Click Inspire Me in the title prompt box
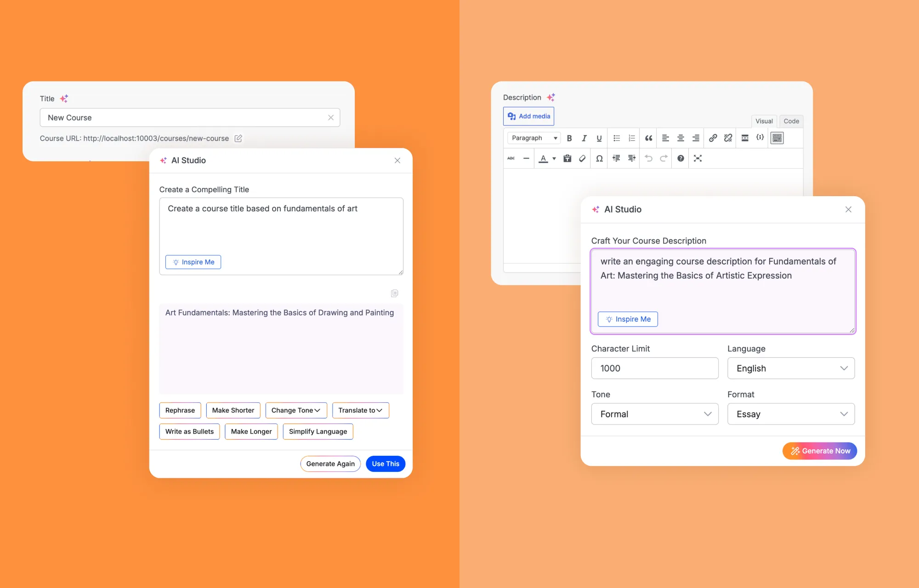 (x=193, y=262)
